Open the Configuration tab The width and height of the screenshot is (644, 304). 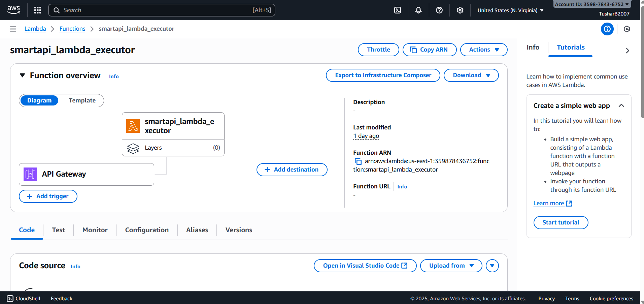point(147,230)
